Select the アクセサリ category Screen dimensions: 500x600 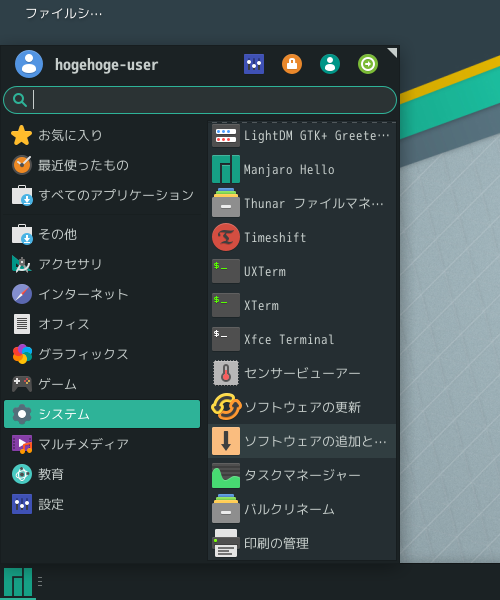[102, 264]
